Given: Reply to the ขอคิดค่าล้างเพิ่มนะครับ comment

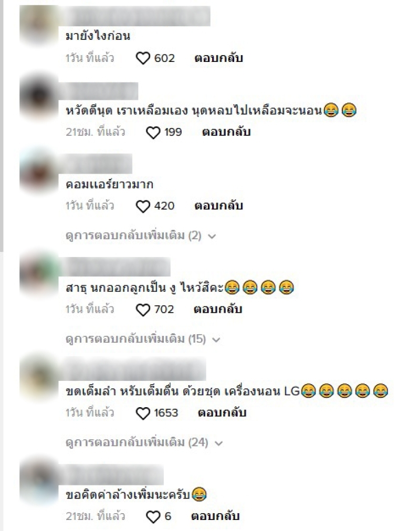Looking at the screenshot, I should coord(215,516).
